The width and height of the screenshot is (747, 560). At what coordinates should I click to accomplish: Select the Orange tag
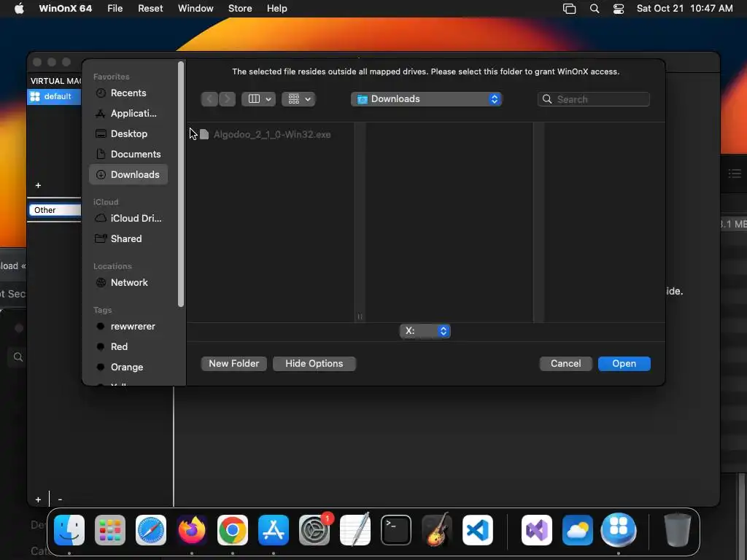coord(128,367)
